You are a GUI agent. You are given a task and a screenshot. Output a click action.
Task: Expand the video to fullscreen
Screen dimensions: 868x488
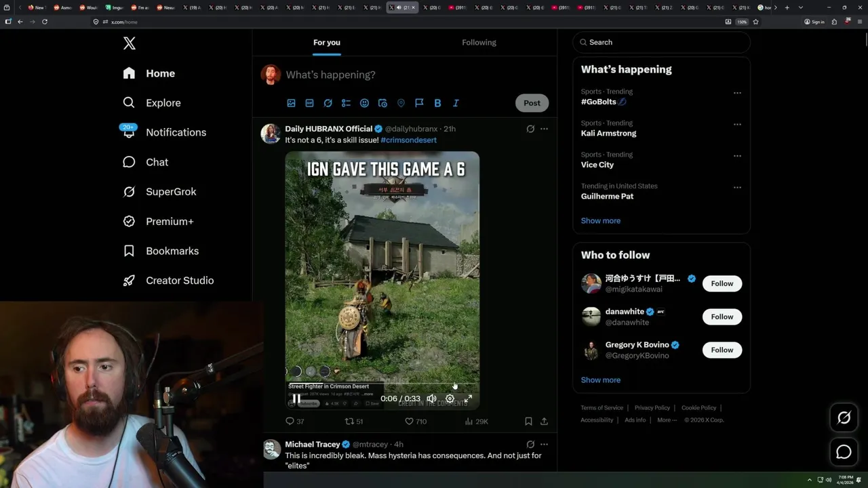click(468, 399)
